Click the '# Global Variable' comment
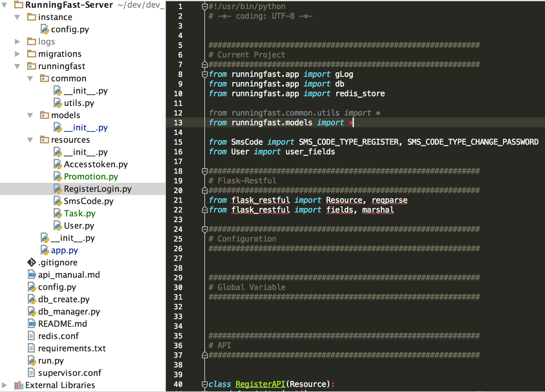Viewport: 545px width, 392px height. click(x=247, y=287)
